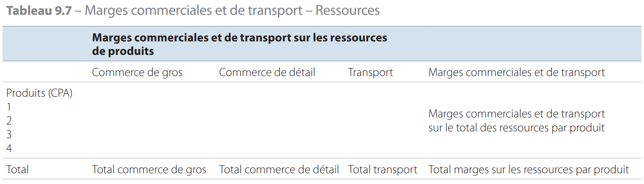Image resolution: width=644 pixels, height=184 pixels.
Task: Select the Marges commerciales et de transport column header
Action: pyautogui.click(x=517, y=72)
